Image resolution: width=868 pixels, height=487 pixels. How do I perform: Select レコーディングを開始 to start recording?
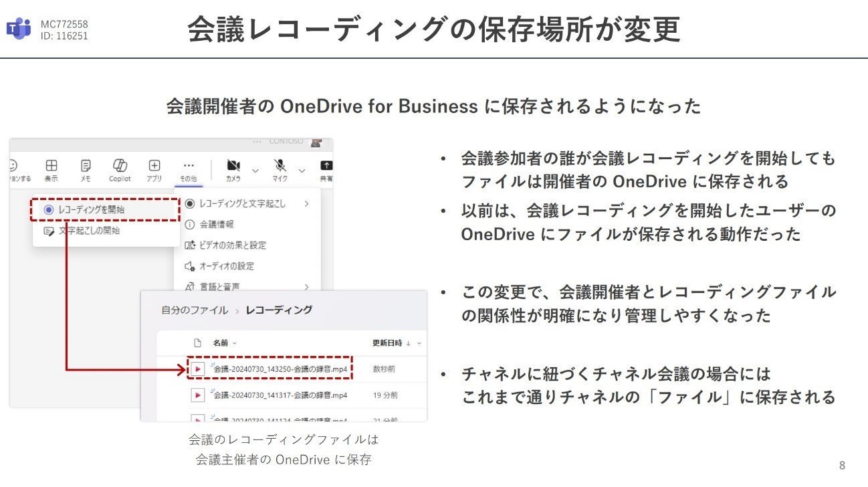click(106, 209)
